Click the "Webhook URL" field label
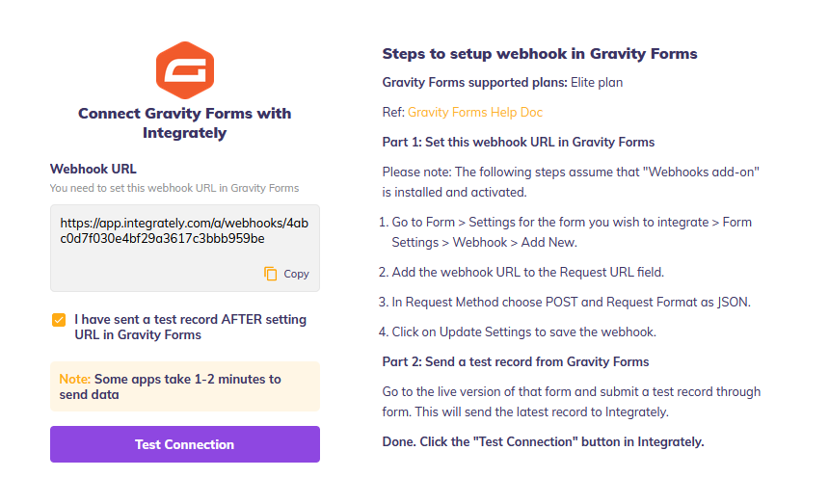This screenshot has width=829, height=504. point(94,169)
